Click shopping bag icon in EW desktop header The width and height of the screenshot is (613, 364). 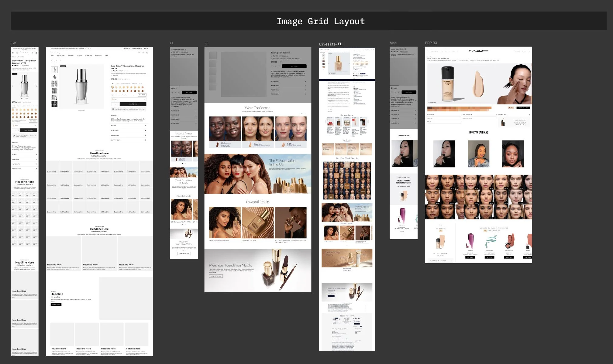[147, 53]
